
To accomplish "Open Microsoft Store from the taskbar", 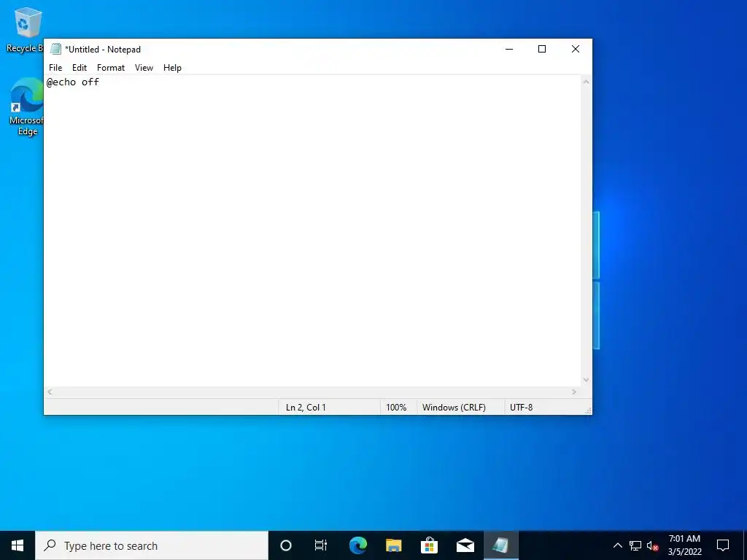I will click(x=429, y=545).
